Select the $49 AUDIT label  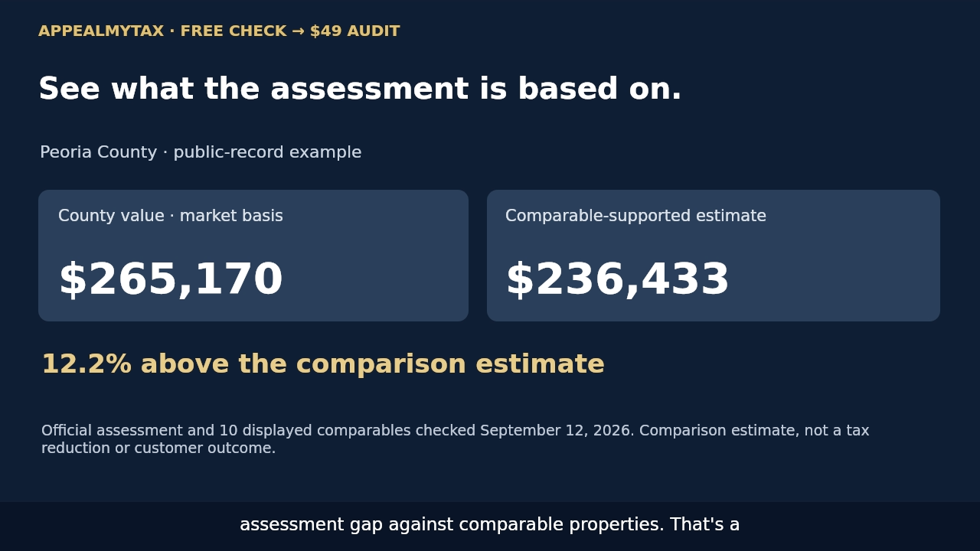354,31
